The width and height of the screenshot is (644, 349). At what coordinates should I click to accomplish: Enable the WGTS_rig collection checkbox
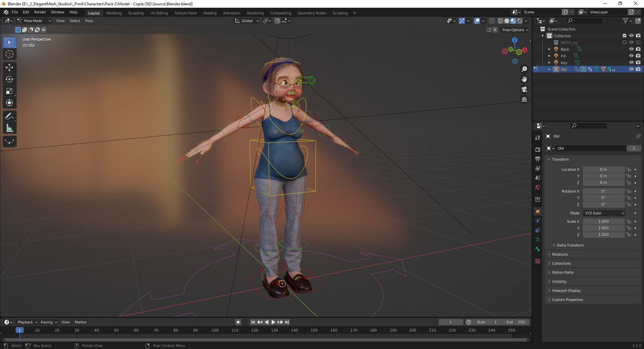point(625,42)
